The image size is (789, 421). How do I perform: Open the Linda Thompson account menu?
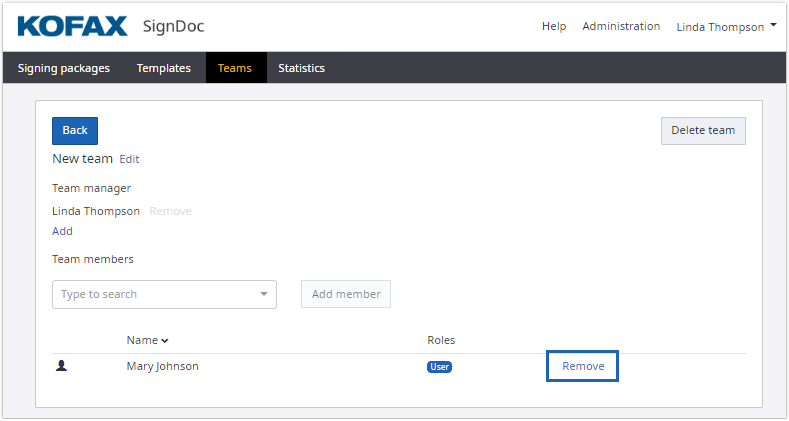coord(726,27)
